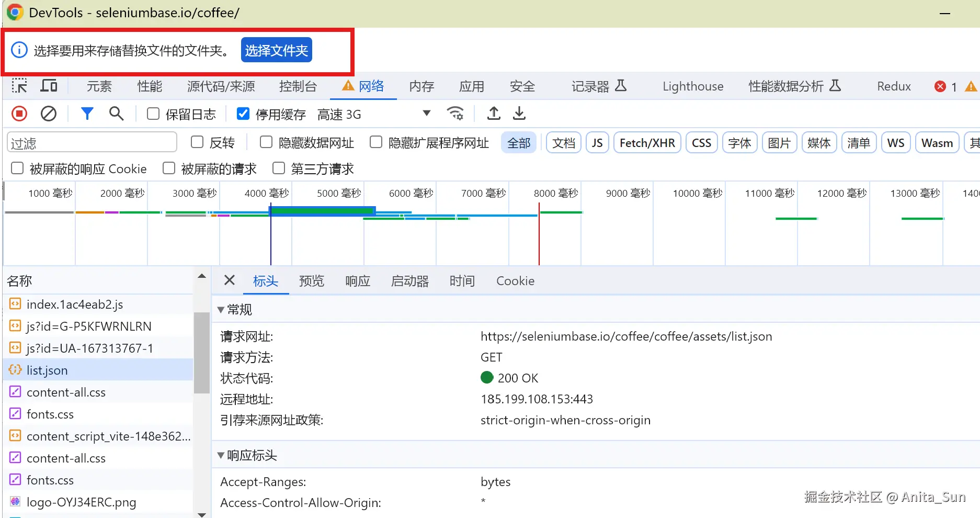The width and height of the screenshot is (980, 518).
Task: Click the 选择文件夹 button
Action: coord(277,50)
